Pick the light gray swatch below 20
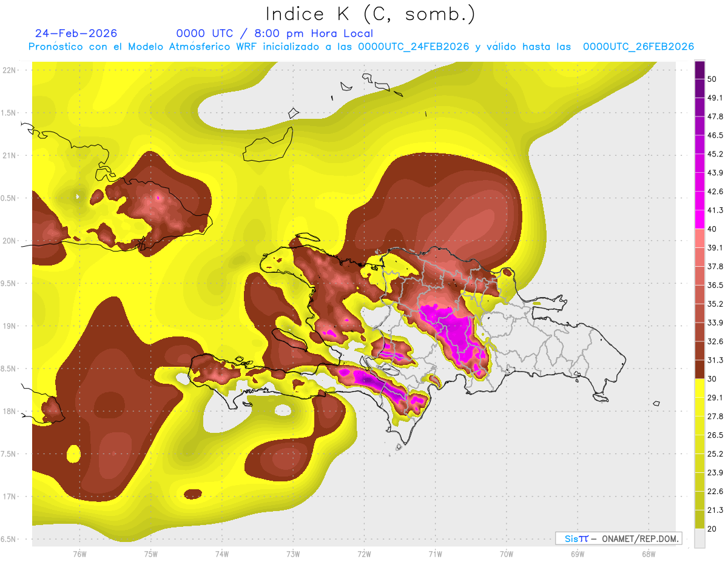The height and width of the screenshot is (562, 728). click(x=699, y=538)
